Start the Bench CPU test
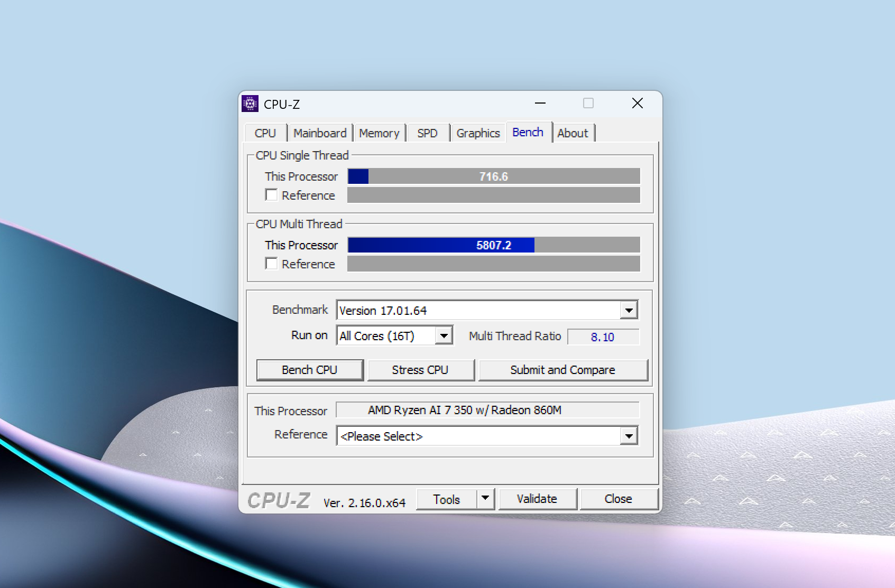This screenshot has height=588, width=895. click(x=310, y=370)
